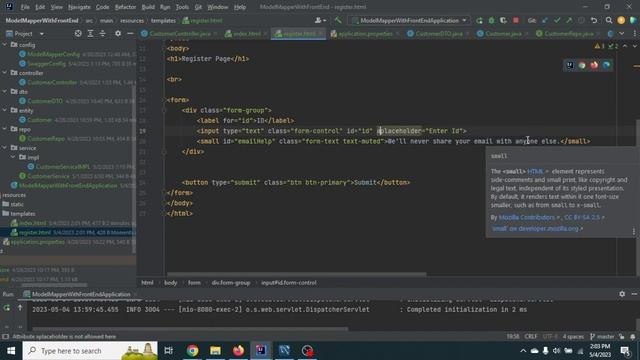Open run configuration ModelMapperWithFrontEndApplication dropdown
Screen dimensions: 640x360
(x=409, y=20)
